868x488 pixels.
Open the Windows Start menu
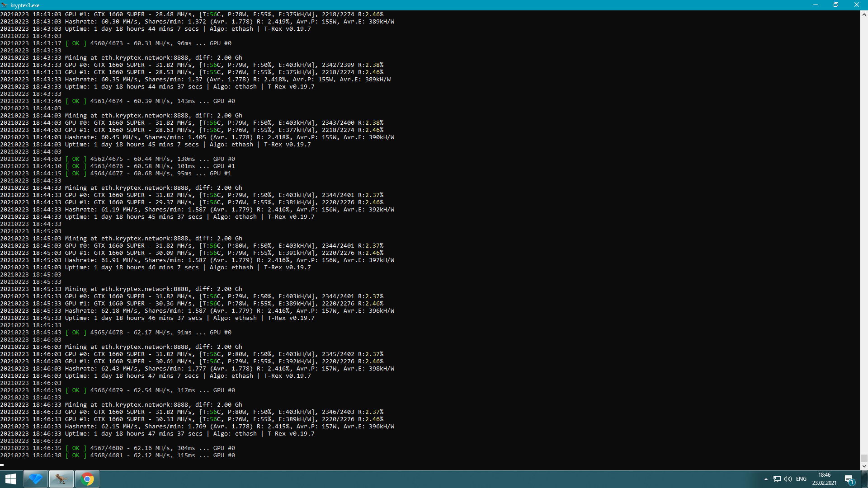[x=11, y=479]
